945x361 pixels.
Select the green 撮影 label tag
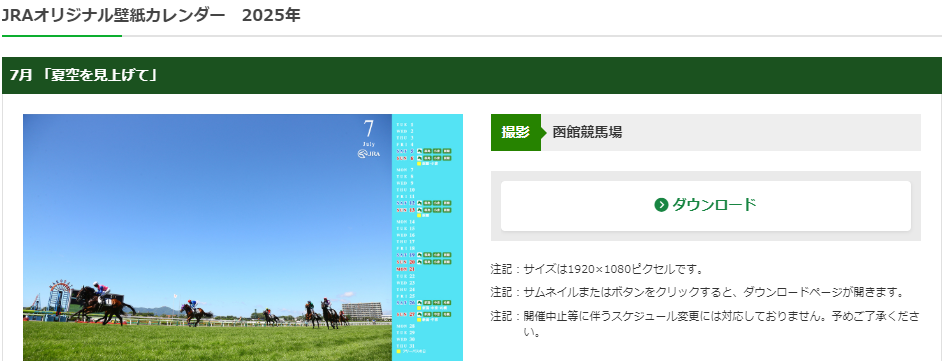click(x=515, y=133)
